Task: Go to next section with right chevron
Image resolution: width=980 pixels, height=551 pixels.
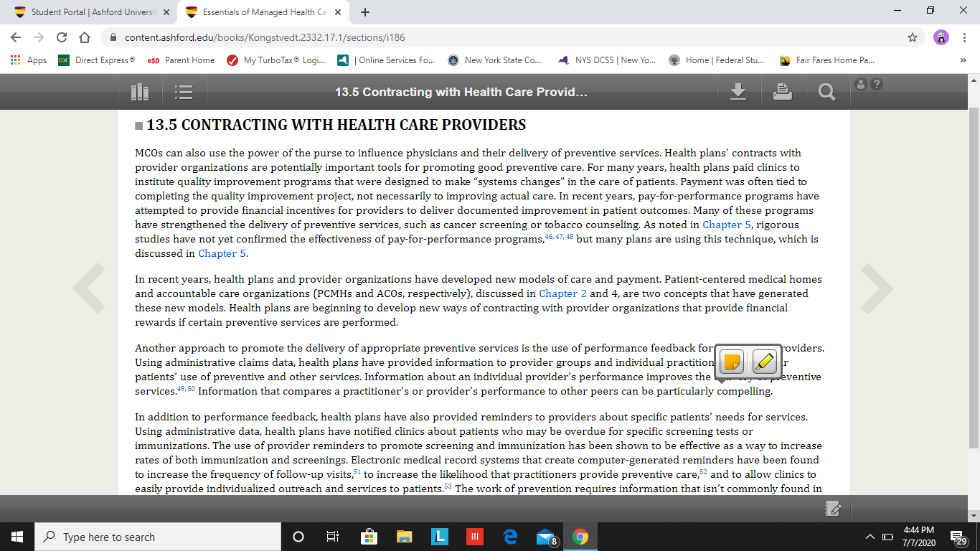Action: point(876,288)
